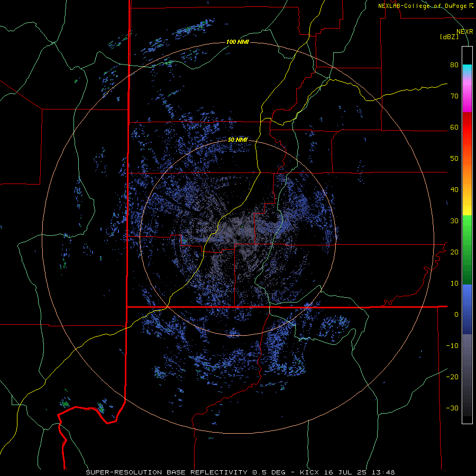Click the "50 NMI" range ring label
Image resolution: width=476 pixels, height=476 pixels.
pyautogui.click(x=237, y=140)
